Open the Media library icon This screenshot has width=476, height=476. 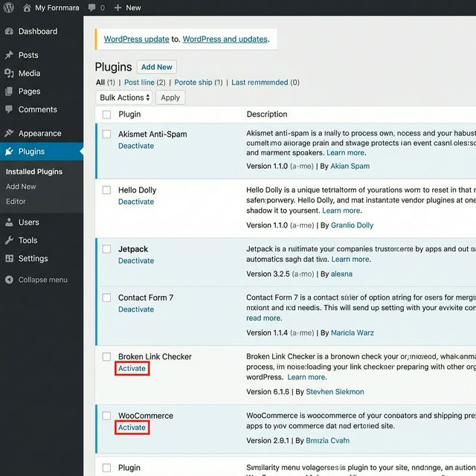click(9, 73)
